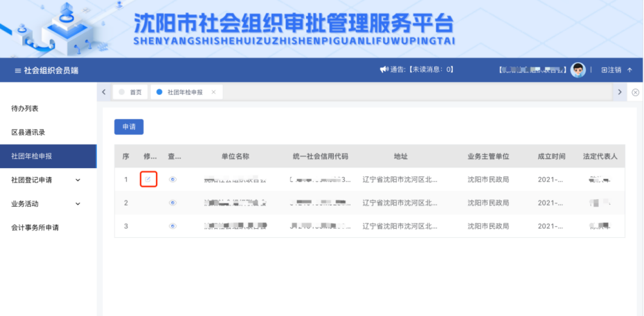
Task: Switch to the 首页 tab
Action: 131,92
